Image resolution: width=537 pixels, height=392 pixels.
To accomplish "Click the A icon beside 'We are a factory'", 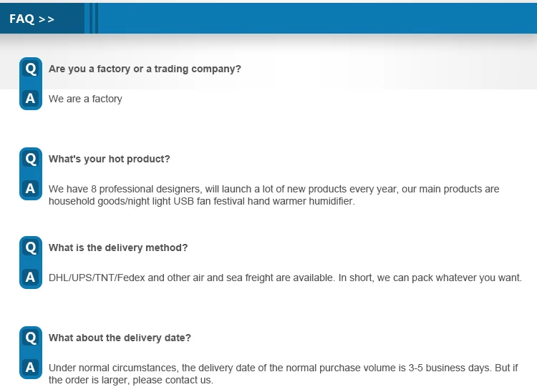I will click(30, 99).
